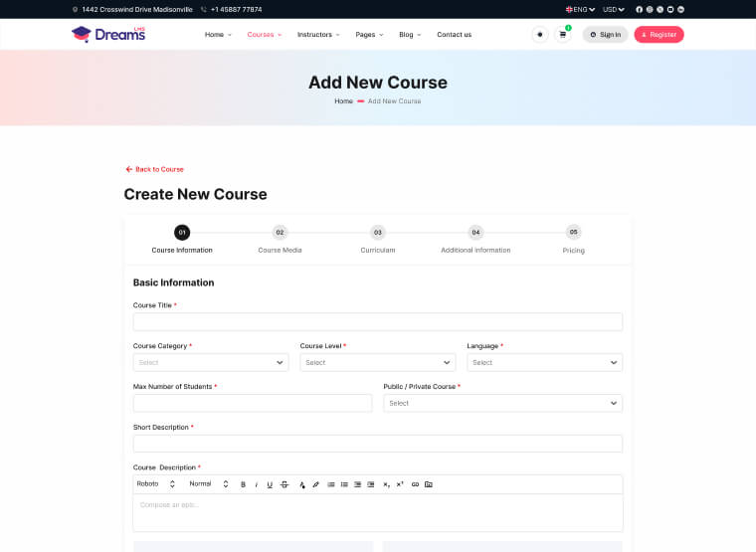
Task: Toggle bold in the description editor
Action: 243,484
